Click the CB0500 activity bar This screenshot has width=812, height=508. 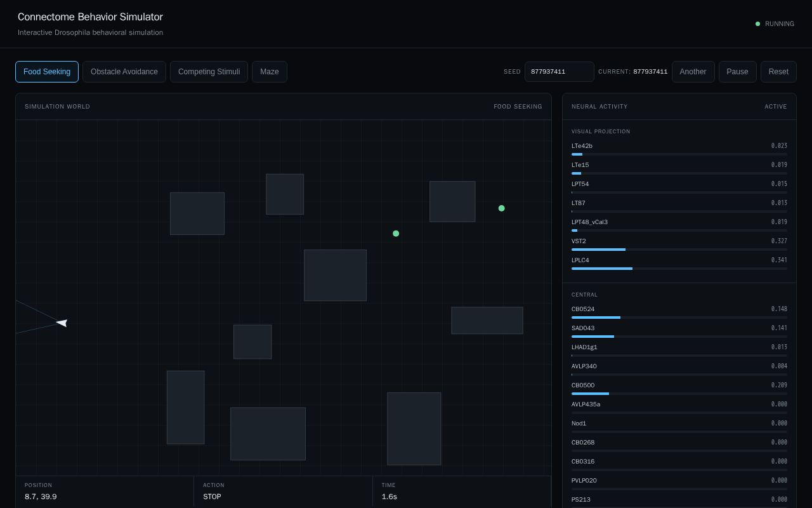[x=679, y=394]
